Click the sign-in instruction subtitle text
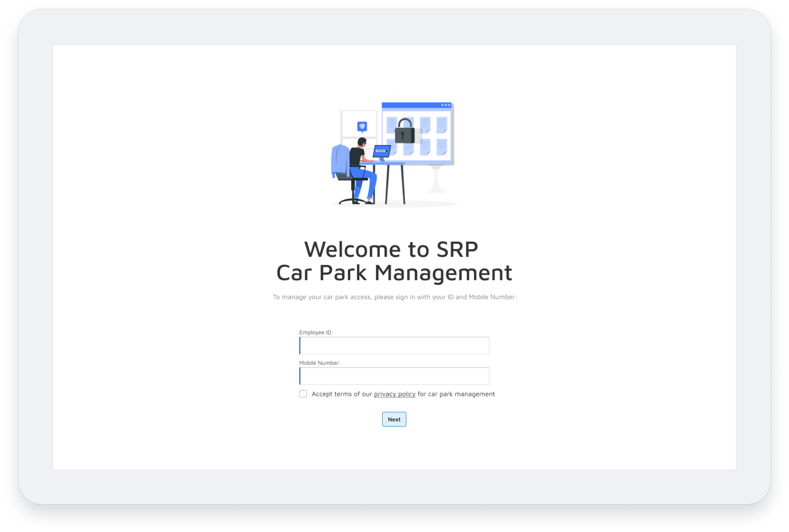The width and height of the screenshot is (789, 532). click(394, 297)
